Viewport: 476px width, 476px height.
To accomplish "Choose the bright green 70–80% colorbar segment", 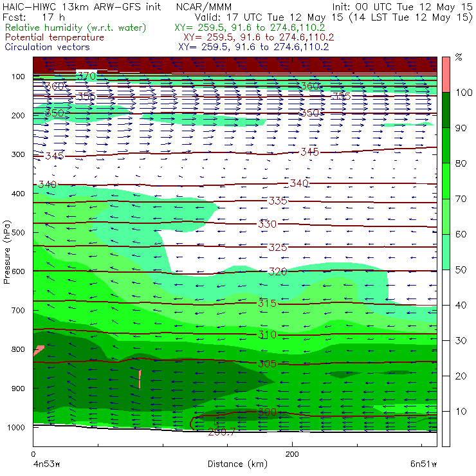I will (x=446, y=181).
